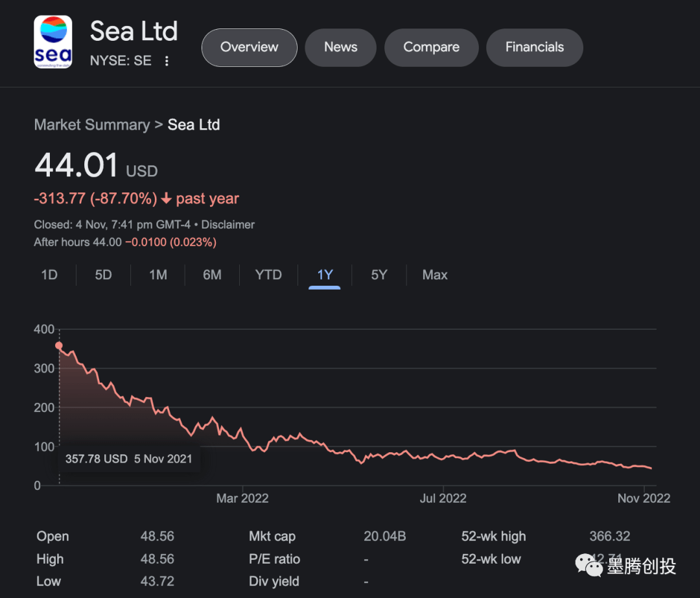The image size is (700, 598).
Task: Click the High label in stats table
Action: (x=50, y=559)
